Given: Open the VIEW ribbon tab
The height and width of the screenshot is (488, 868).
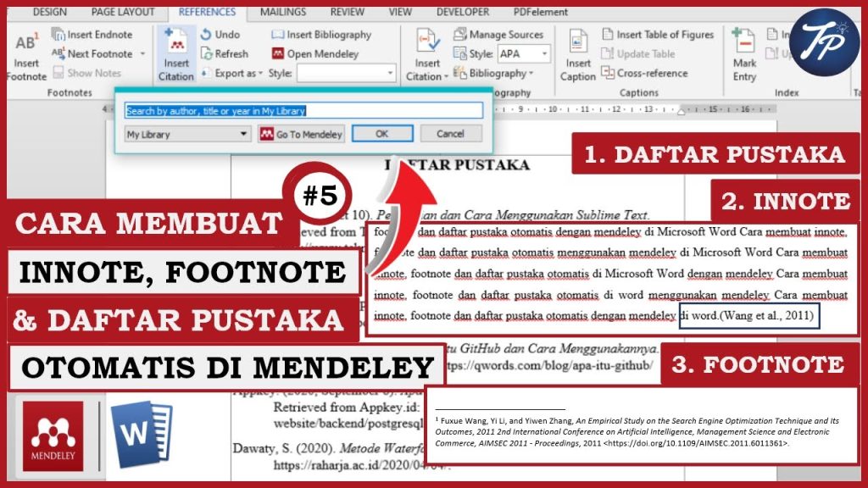Looking at the screenshot, I should [x=400, y=12].
